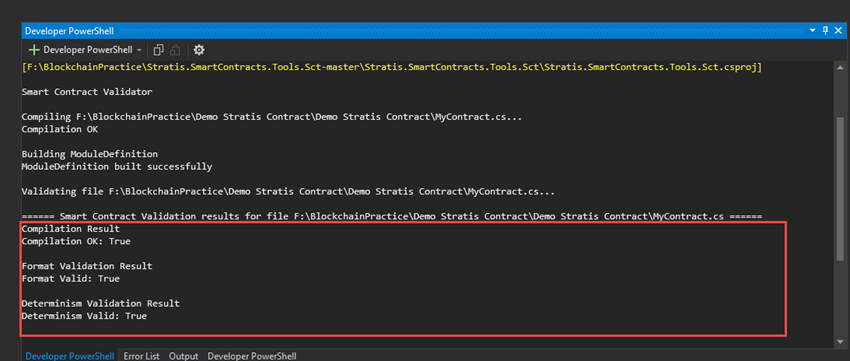
Task: Click the csproj path line in yellow
Action: click(392, 67)
